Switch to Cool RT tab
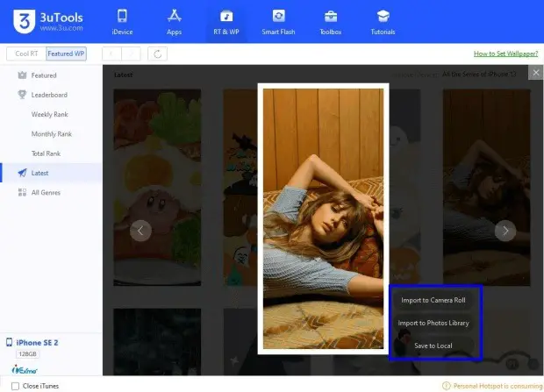The height and width of the screenshot is (392, 544). point(26,53)
